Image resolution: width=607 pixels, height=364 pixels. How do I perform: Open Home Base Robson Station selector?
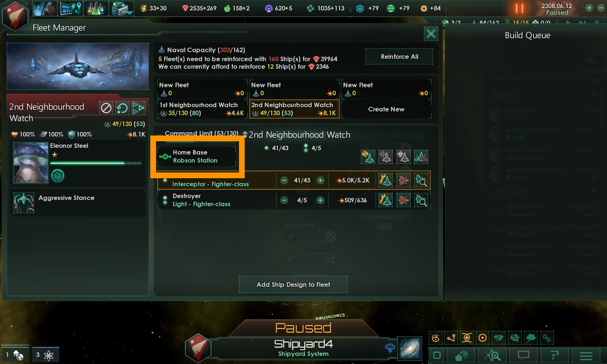click(197, 156)
